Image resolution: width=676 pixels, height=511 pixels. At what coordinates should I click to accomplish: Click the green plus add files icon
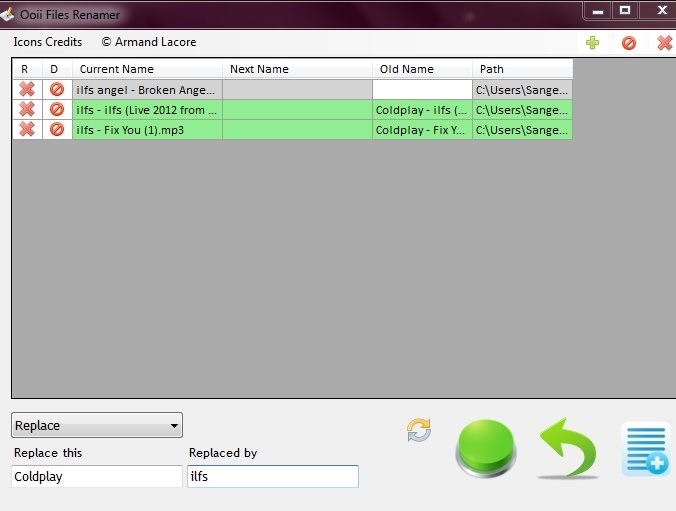[592, 43]
